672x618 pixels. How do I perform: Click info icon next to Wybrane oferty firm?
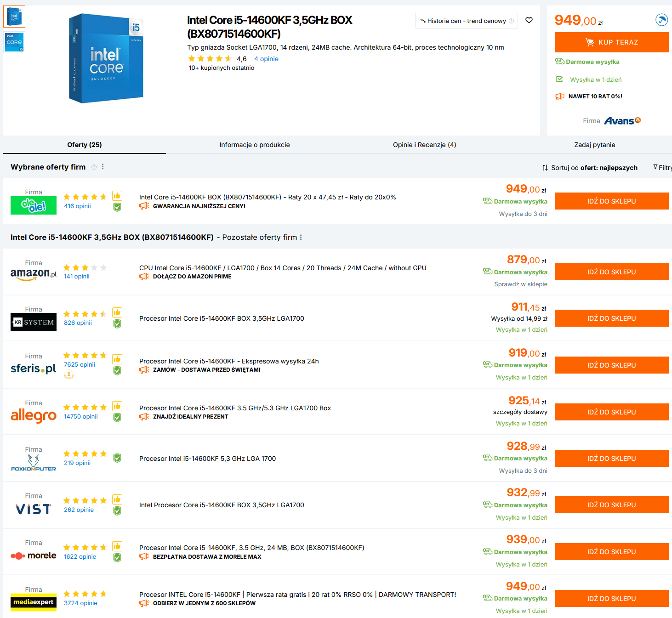94,167
